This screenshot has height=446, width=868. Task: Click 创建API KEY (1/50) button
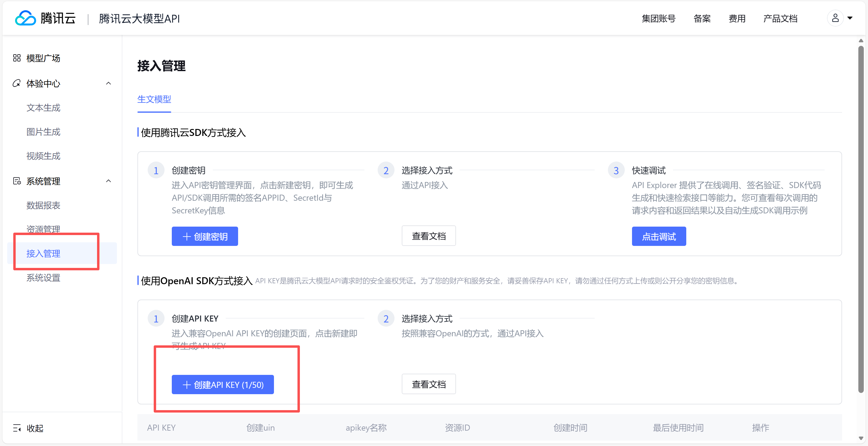click(x=223, y=385)
